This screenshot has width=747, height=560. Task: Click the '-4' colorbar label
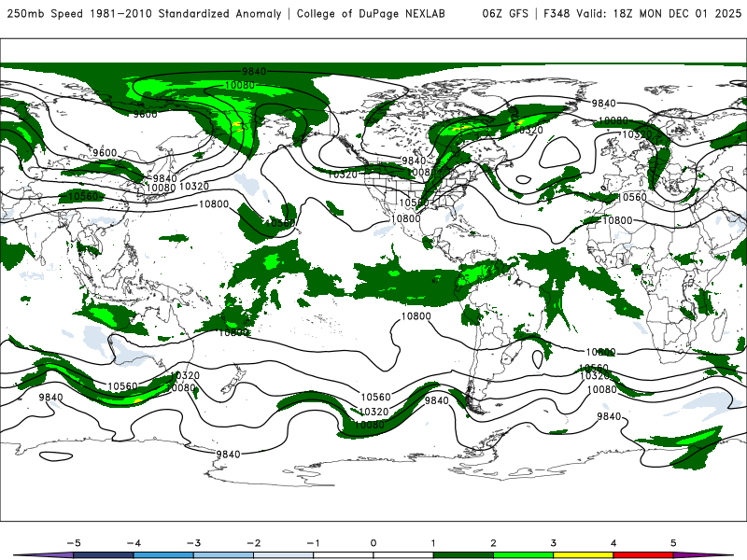[x=134, y=543]
